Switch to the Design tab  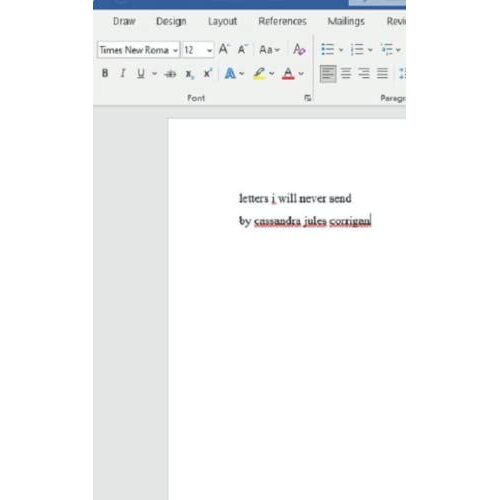(x=171, y=21)
